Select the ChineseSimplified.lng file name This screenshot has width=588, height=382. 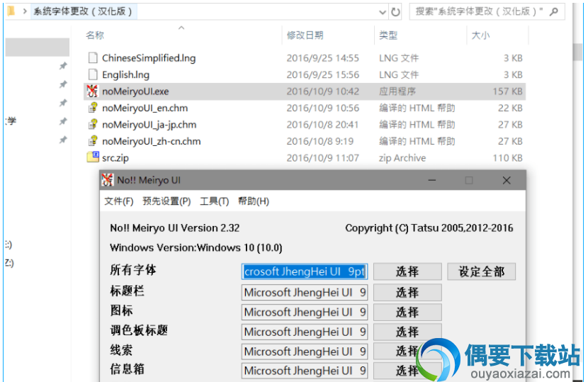coord(149,58)
